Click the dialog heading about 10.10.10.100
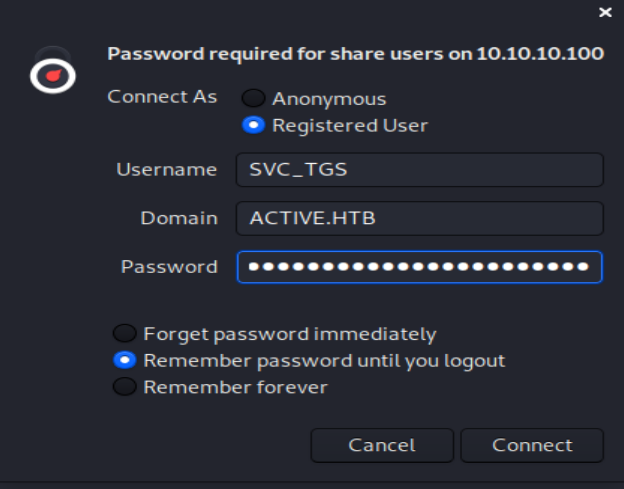The width and height of the screenshot is (624, 489). [x=355, y=54]
